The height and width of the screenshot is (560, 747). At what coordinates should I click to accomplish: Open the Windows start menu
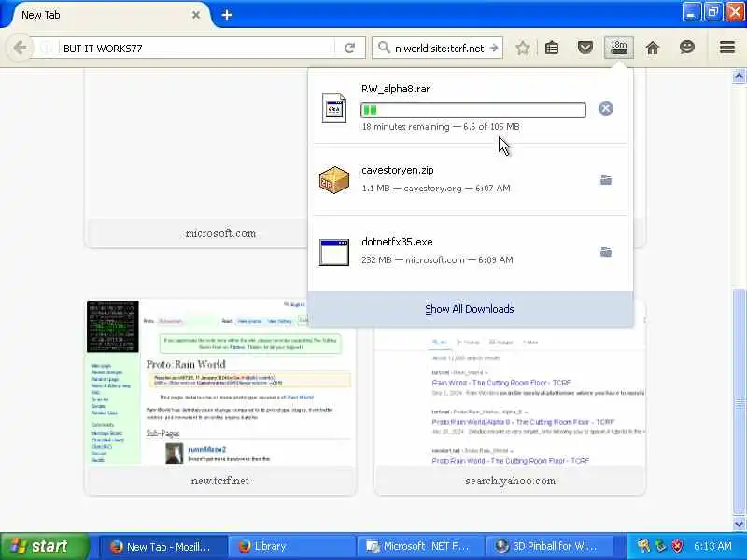tap(44, 546)
